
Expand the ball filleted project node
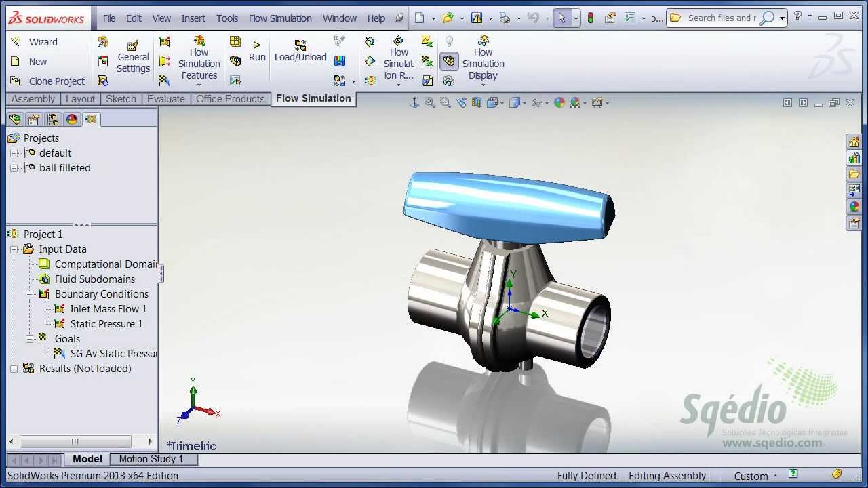click(x=14, y=168)
